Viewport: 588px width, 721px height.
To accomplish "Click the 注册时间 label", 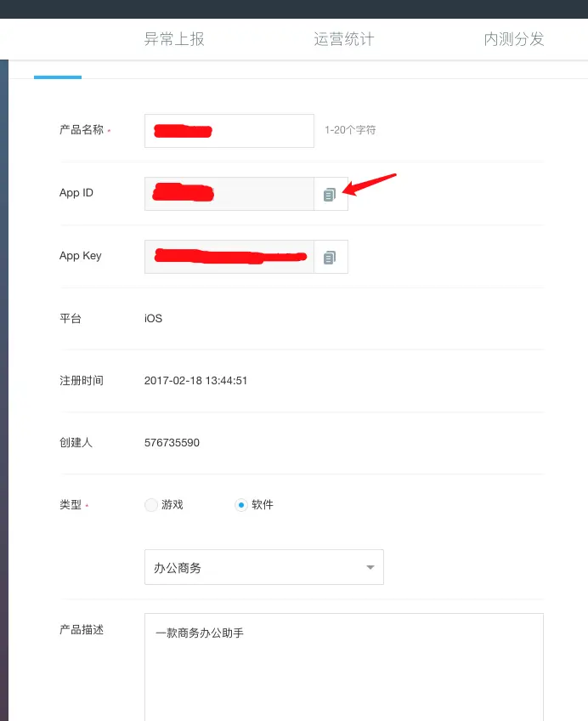I will point(82,381).
